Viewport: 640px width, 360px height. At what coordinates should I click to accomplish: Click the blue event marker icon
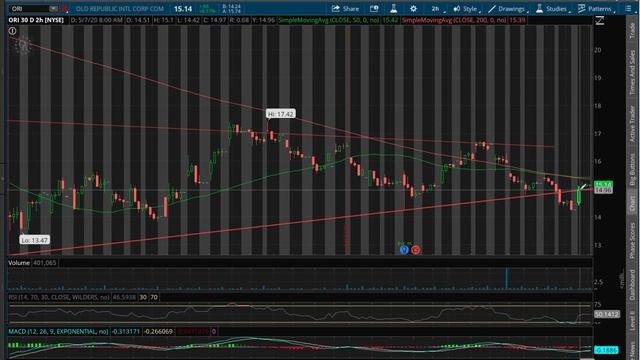pyautogui.click(x=404, y=249)
